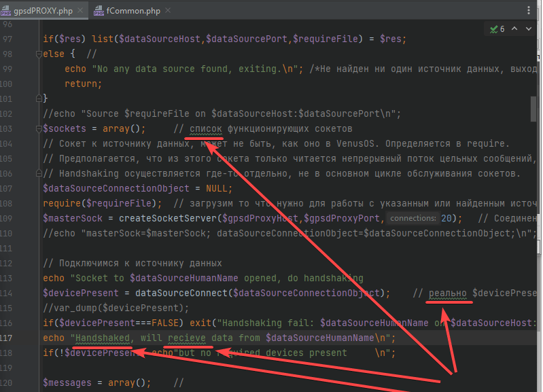Click line number 97 in the gutter

point(7,39)
